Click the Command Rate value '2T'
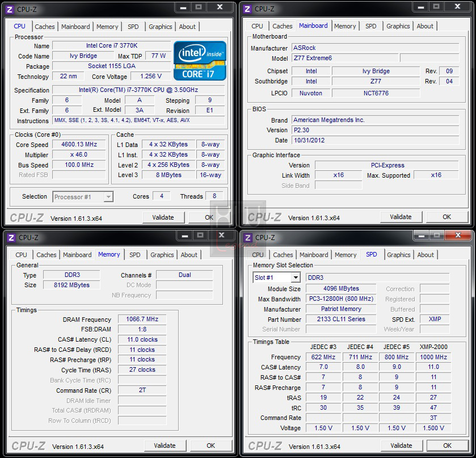Image resolution: width=476 pixels, height=458 pixels. click(142, 390)
